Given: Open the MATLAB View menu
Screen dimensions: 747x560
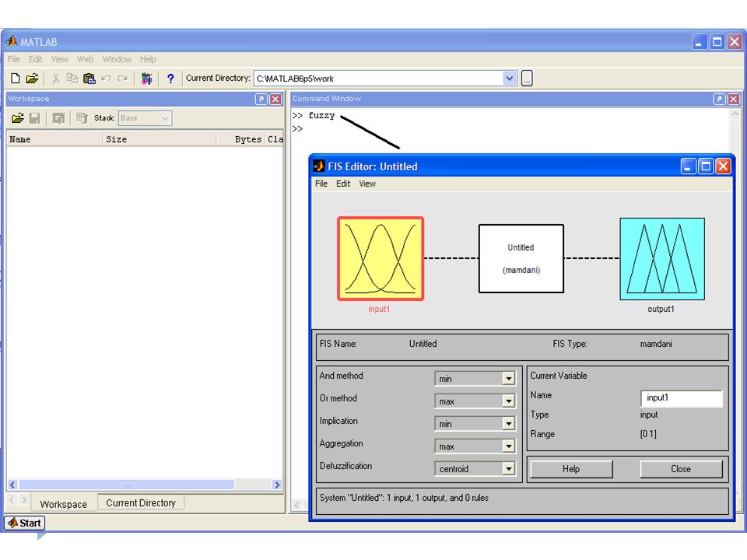Looking at the screenshot, I should click(60, 59).
